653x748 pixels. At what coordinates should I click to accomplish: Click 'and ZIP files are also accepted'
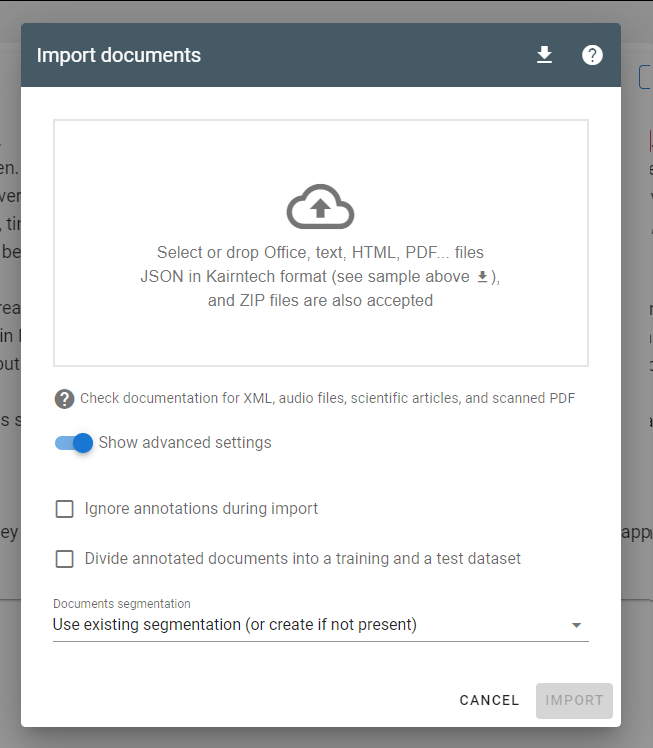coord(321,301)
